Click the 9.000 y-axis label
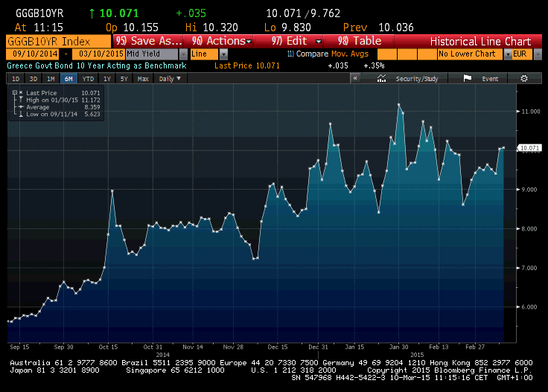The width and height of the screenshot is (548, 392). [x=529, y=190]
